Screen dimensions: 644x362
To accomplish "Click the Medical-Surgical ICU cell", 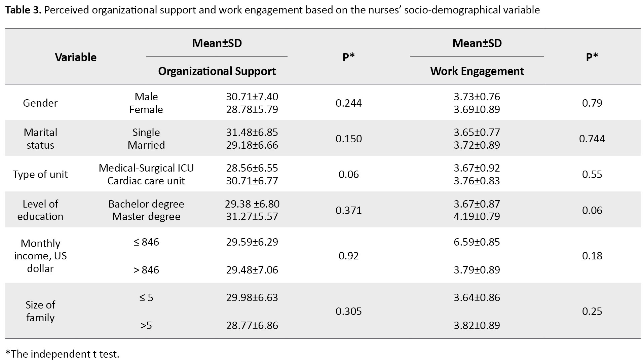I will (x=146, y=168).
